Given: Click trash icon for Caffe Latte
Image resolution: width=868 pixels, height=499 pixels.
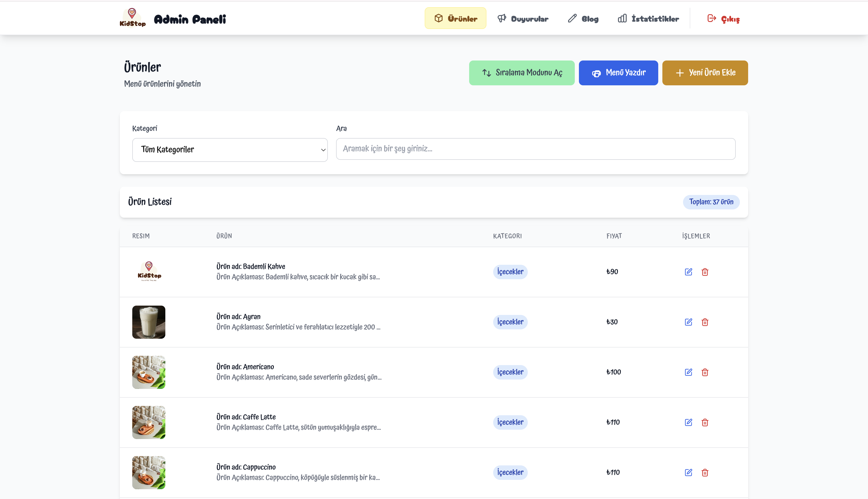Looking at the screenshot, I should tap(705, 422).
